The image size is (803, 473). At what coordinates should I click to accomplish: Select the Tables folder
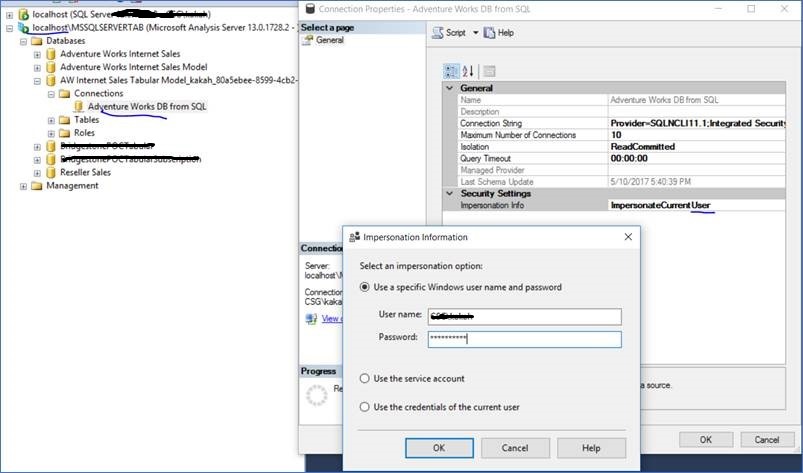click(87, 120)
